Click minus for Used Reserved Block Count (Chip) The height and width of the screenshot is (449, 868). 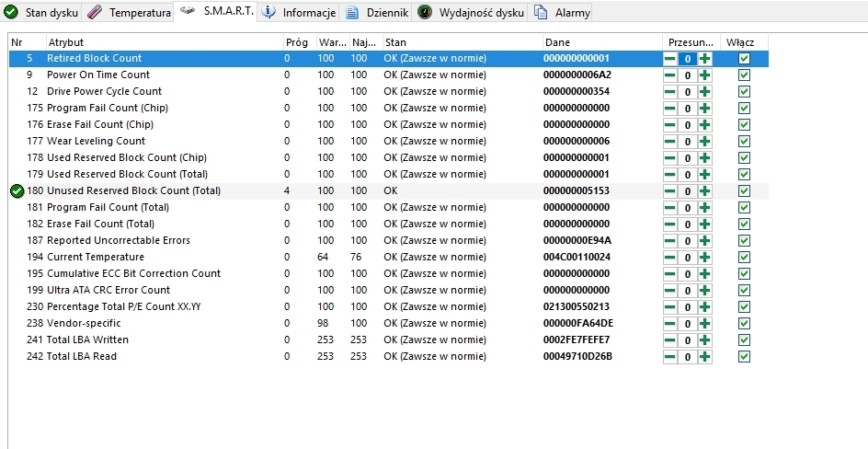(669, 158)
